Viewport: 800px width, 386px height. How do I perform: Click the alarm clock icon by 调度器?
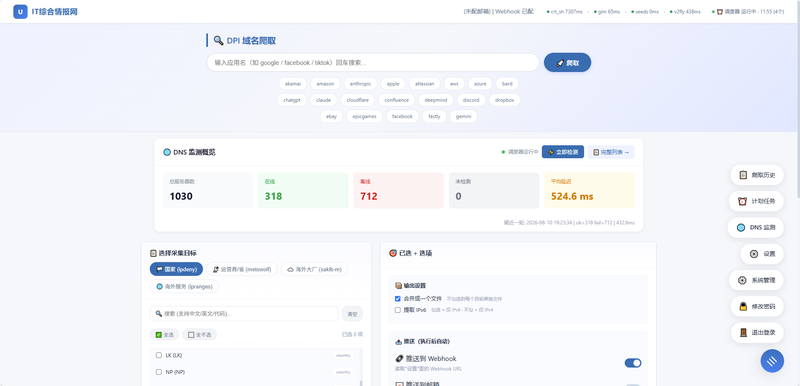point(720,12)
